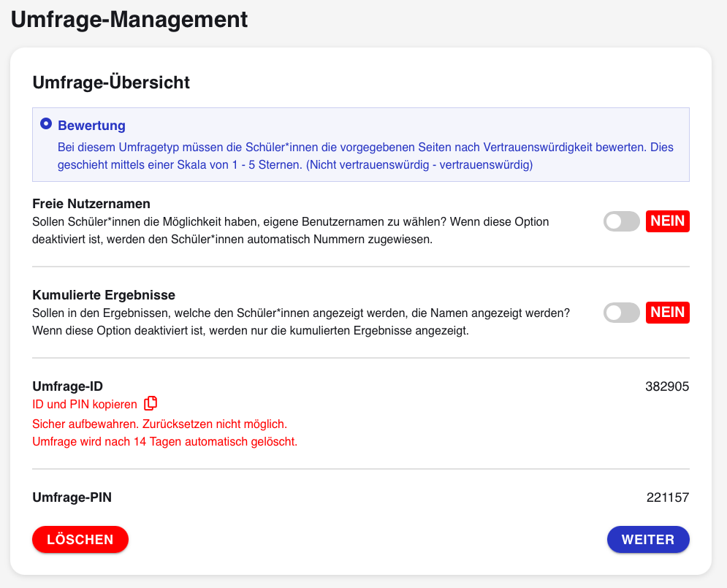
Task: Click the Umfrage-PIN label
Action: tap(72, 497)
